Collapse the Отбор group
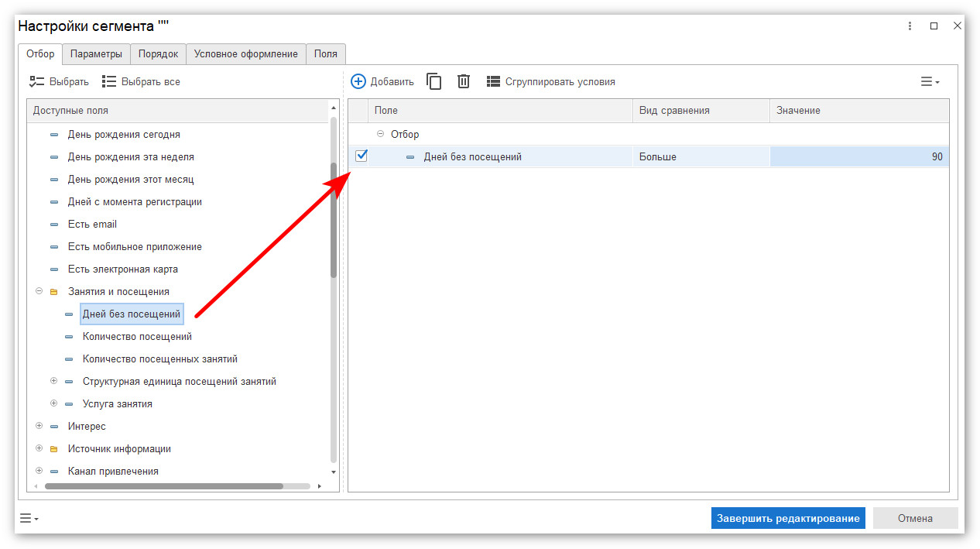The height and width of the screenshot is (549, 980). [380, 134]
